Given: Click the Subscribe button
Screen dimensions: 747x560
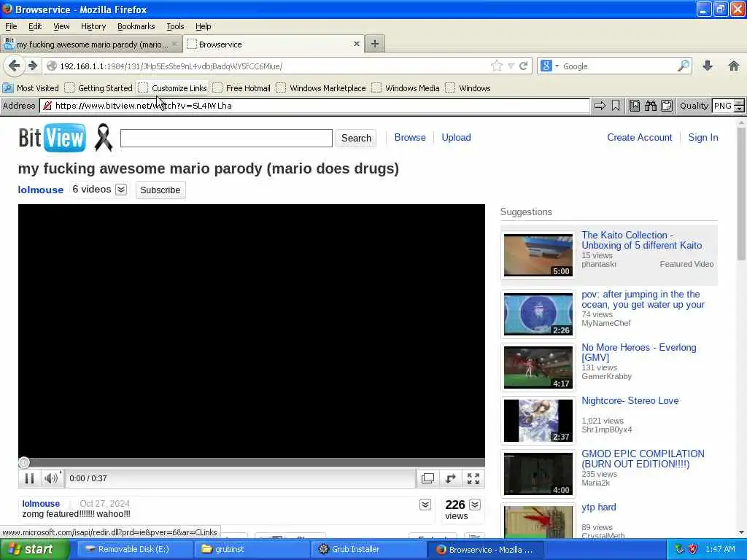Looking at the screenshot, I should [x=160, y=190].
